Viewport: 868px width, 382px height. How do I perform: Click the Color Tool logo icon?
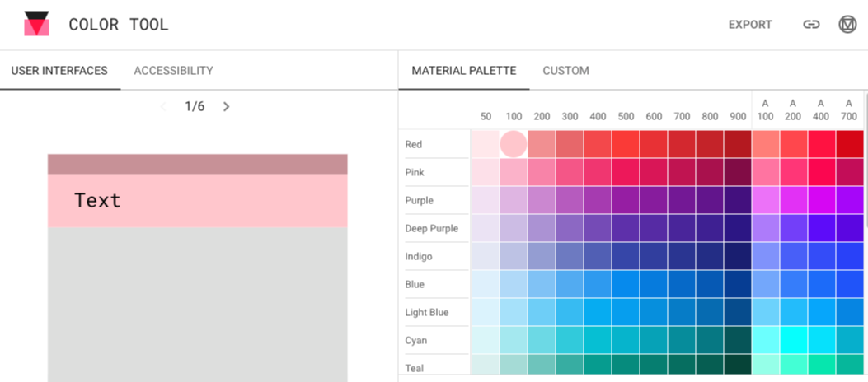pos(36,24)
